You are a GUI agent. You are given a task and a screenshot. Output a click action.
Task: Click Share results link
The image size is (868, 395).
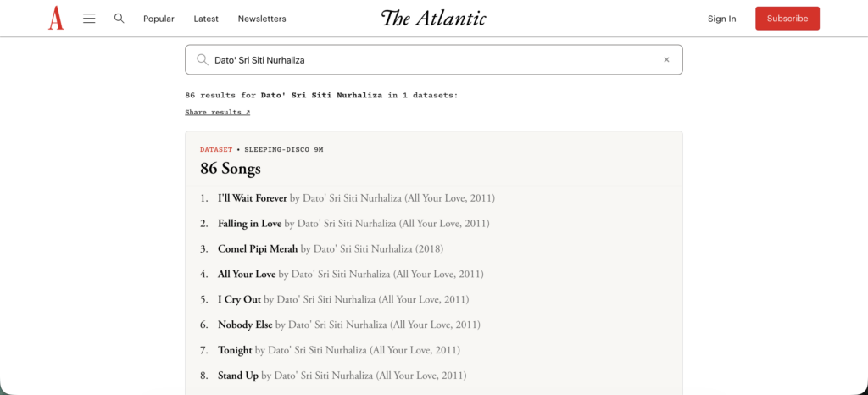pyautogui.click(x=218, y=112)
